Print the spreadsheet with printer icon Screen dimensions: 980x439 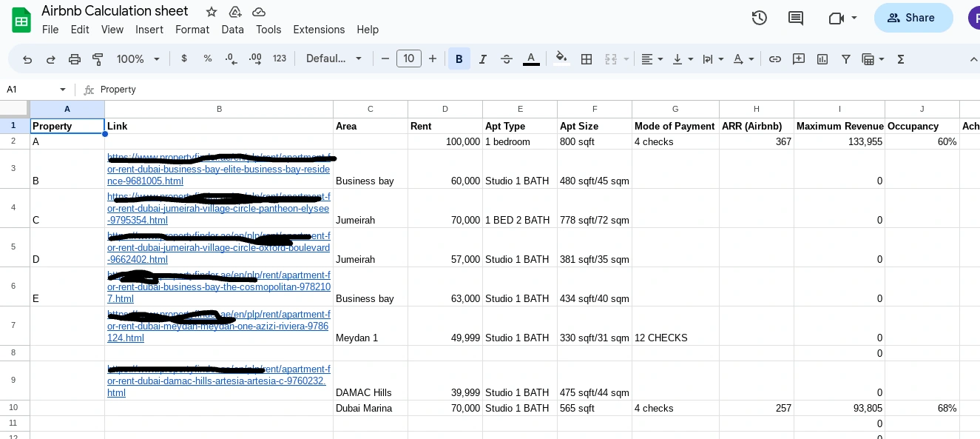pos(75,59)
